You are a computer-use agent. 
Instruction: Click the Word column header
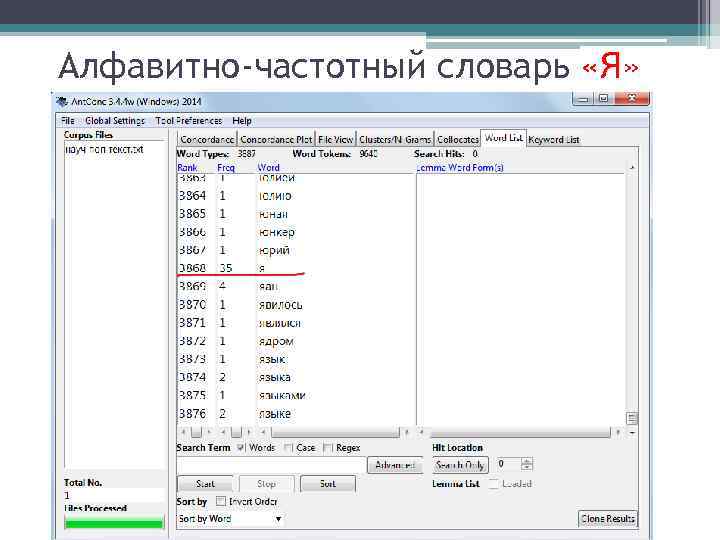pyautogui.click(x=269, y=168)
